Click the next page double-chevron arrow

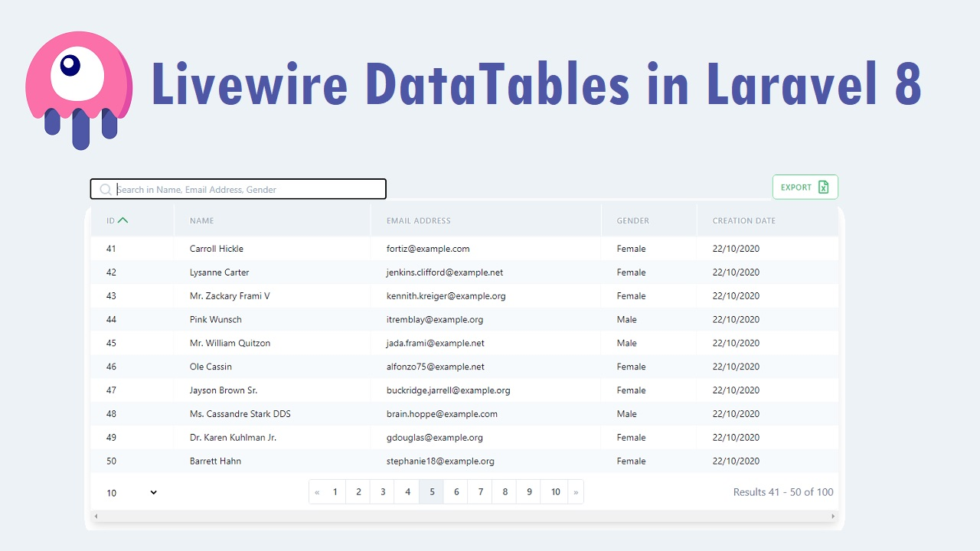[576, 491]
